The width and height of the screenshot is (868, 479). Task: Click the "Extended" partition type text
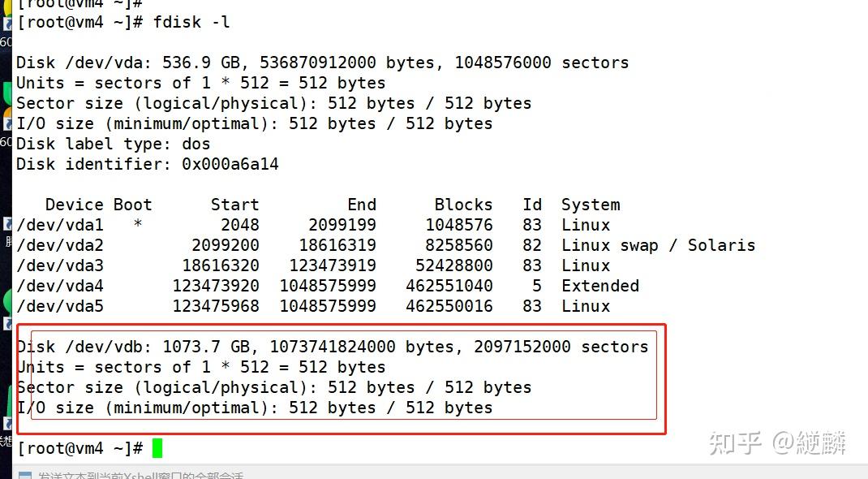(x=600, y=286)
